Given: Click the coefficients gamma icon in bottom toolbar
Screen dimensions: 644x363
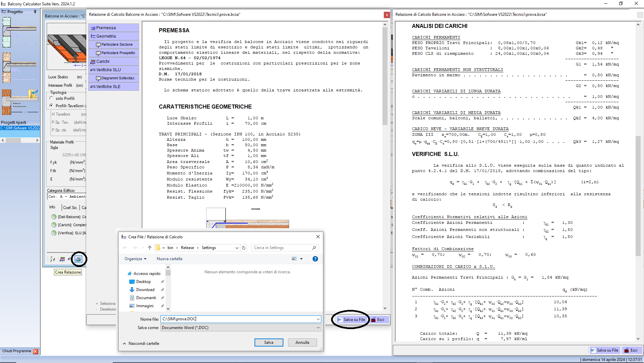Looking at the screenshot, I should [x=53, y=259].
